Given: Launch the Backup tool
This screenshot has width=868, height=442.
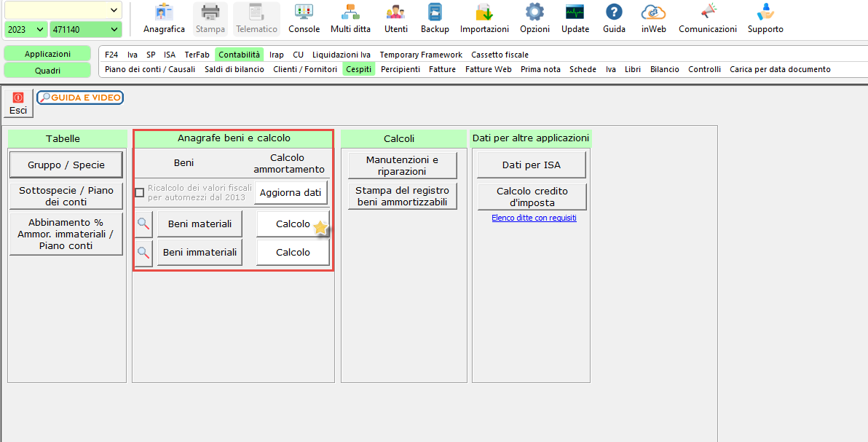Looking at the screenshot, I should pyautogui.click(x=435, y=19).
